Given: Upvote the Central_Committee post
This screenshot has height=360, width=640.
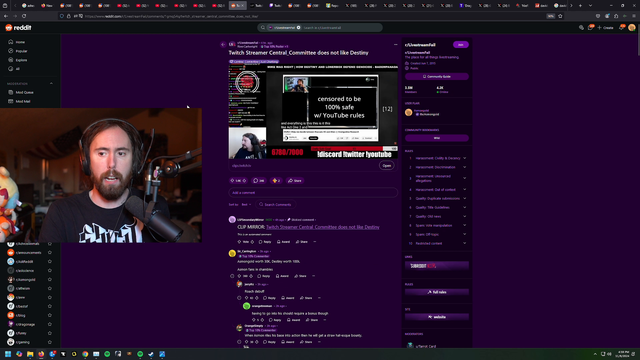Looking at the screenshot, I should point(232,180).
